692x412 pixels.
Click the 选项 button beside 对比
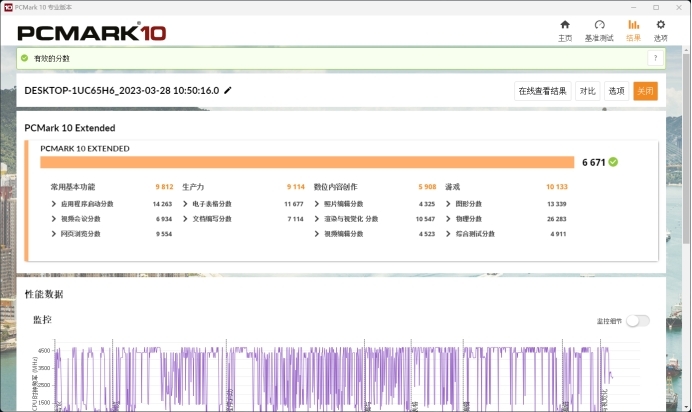pyautogui.click(x=617, y=91)
